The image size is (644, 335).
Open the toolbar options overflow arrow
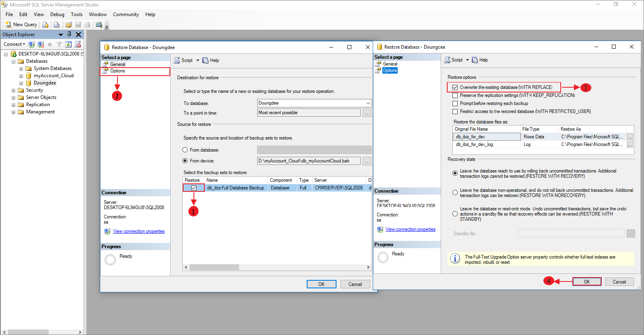107,26
